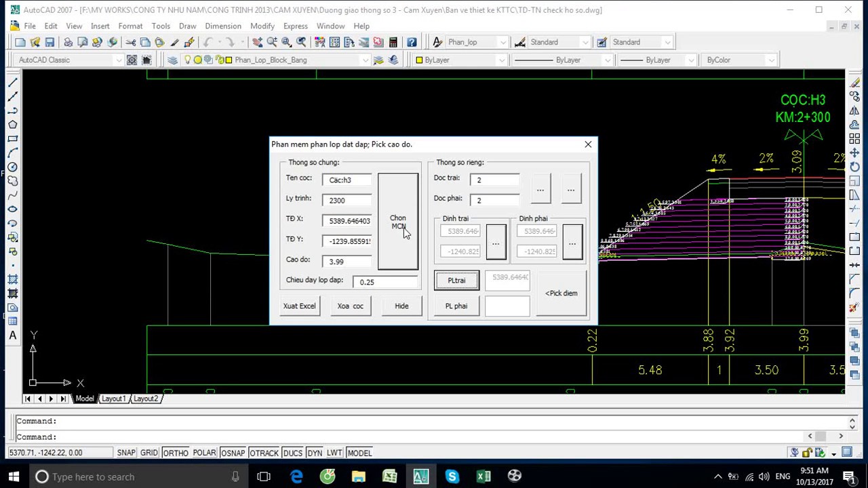Open the table style Standard dropdown
The image size is (868, 488).
(x=667, y=42)
